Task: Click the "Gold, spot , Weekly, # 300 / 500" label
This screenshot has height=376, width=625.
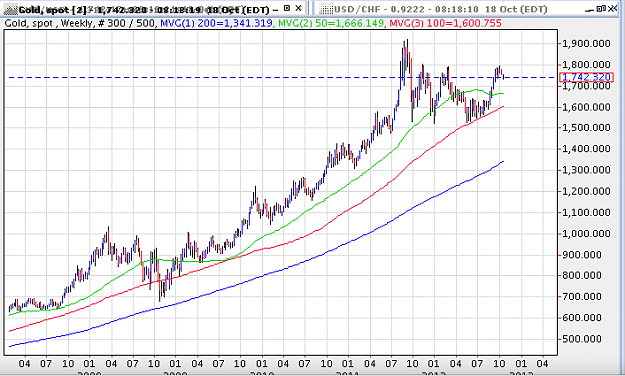Action: (79, 24)
